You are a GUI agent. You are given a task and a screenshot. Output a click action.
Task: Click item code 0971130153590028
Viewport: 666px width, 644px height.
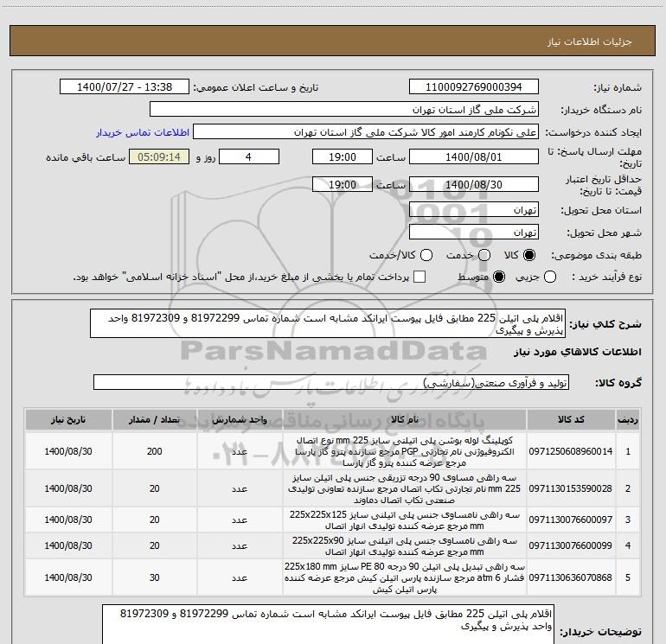[x=571, y=488]
